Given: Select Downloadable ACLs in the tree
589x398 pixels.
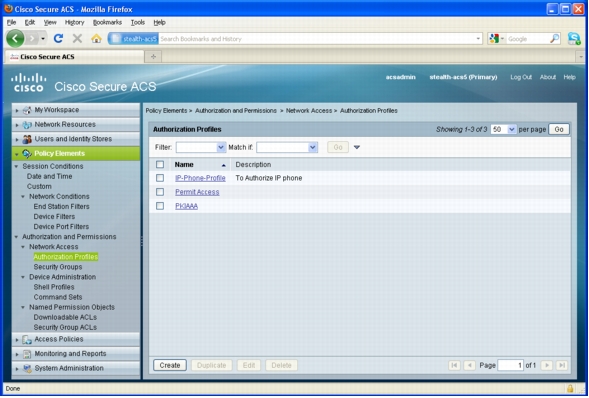Looking at the screenshot, I should click(x=65, y=317).
